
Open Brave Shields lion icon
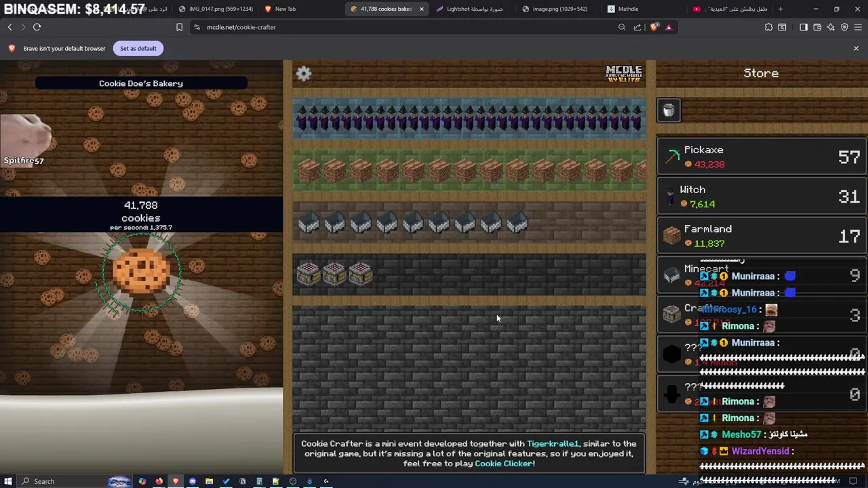coord(654,27)
